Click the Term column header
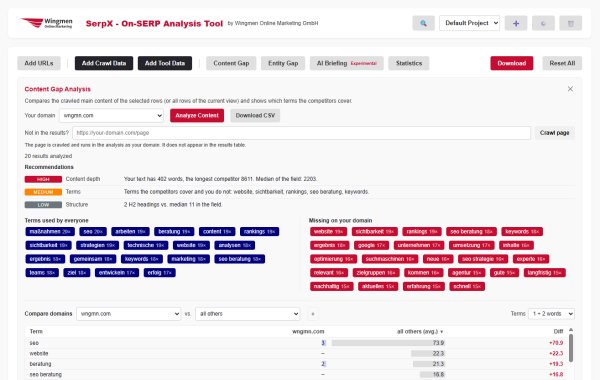The height and width of the screenshot is (380, 600). 36,331
